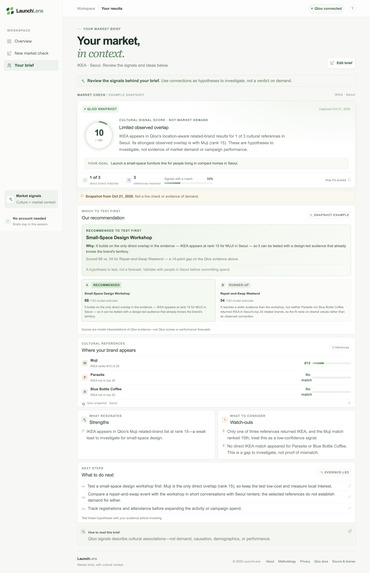Open New market check in sidebar
Screen dimensions: 370x573
pyautogui.click(x=31, y=53)
